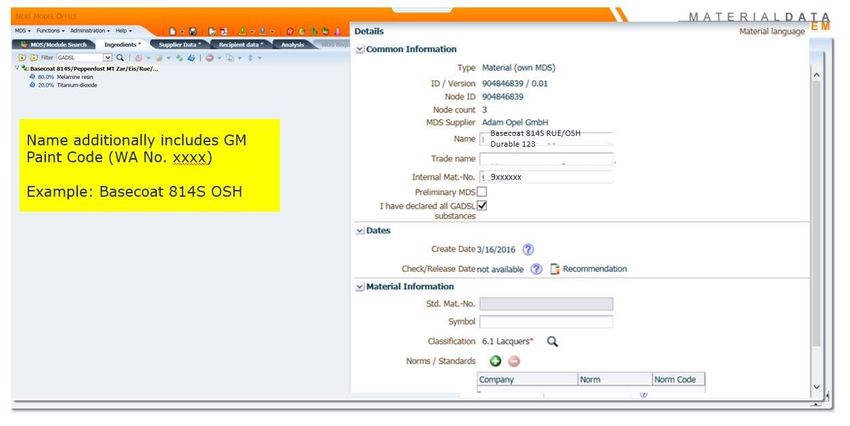The height and width of the screenshot is (426, 850).
Task: Click the red badge icon in top toolbar
Action: pyautogui.click(x=290, y=31)
